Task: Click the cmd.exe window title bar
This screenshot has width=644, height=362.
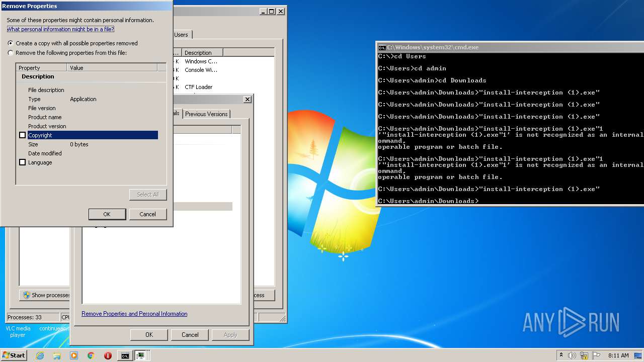Action: pos(511,47)
